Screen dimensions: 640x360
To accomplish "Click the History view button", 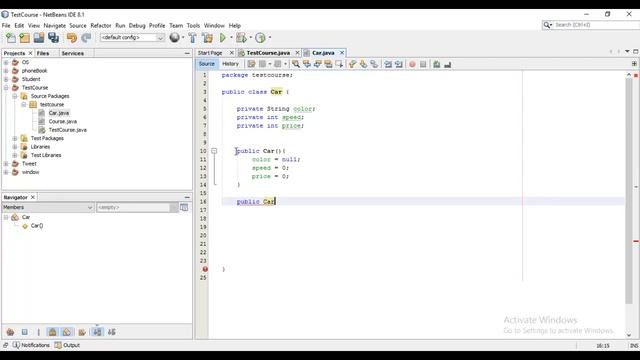I will tap(230, 64).
